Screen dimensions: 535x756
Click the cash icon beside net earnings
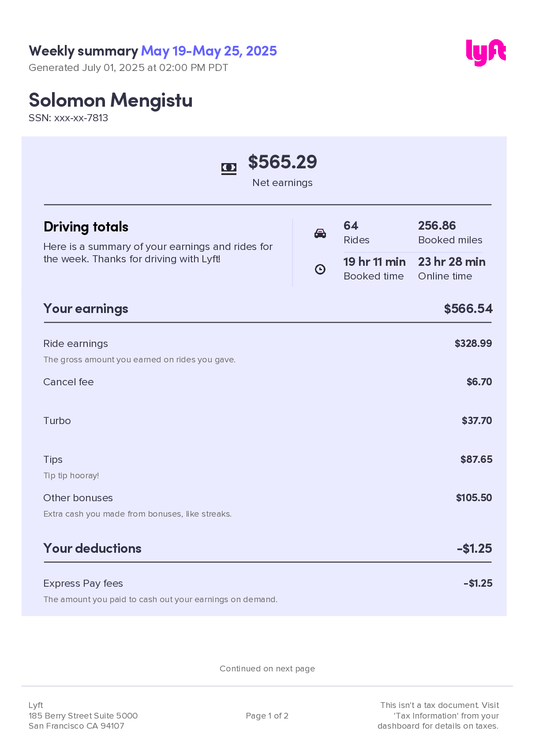pyautogui.click(x=228, y=168)
